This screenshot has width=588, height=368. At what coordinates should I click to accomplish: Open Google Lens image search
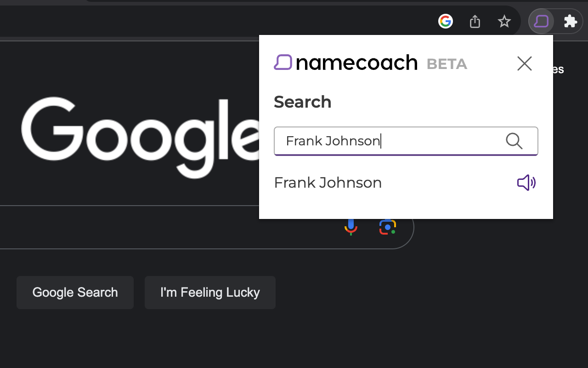[387, 227]
